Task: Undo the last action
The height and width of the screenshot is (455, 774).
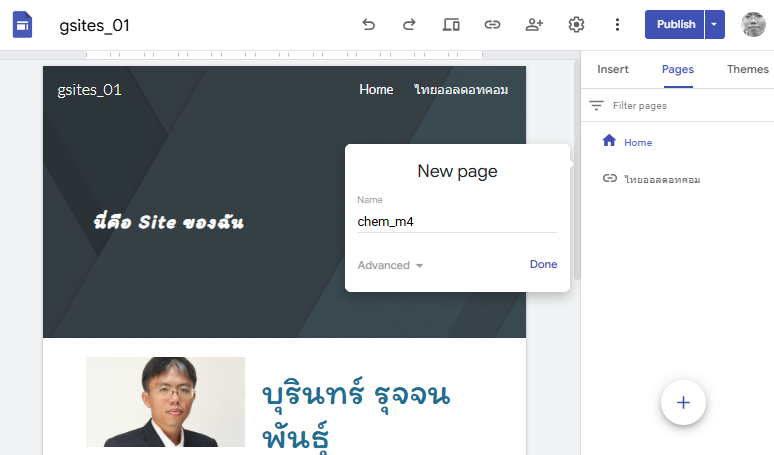Action: [369, 25]
